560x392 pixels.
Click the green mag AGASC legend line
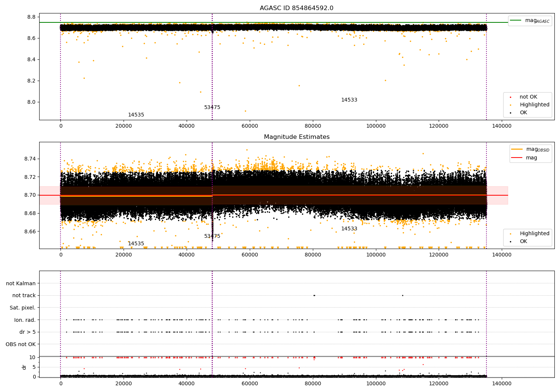516,21
